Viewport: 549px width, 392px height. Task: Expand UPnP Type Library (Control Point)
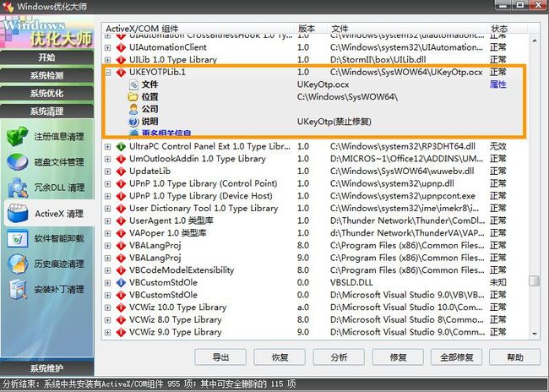point(108,184)
